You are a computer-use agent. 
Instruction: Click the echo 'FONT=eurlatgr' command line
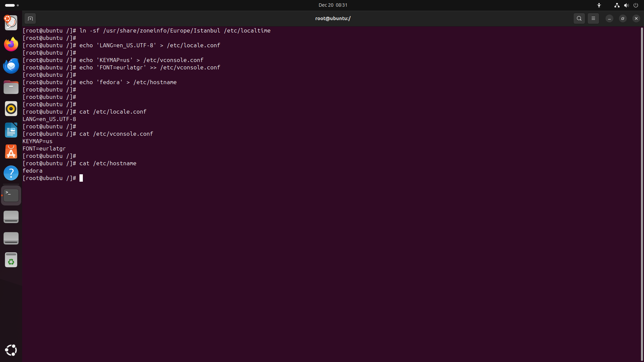point(121,67)
